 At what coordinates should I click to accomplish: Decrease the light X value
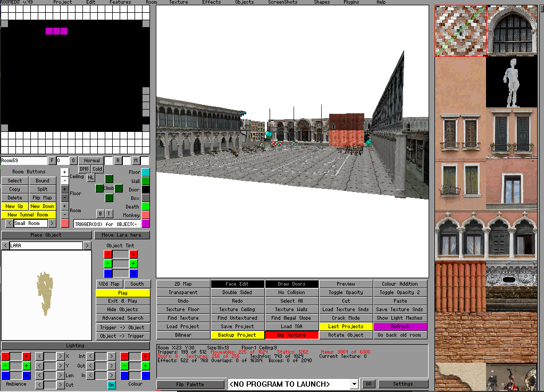coord(39,356)
